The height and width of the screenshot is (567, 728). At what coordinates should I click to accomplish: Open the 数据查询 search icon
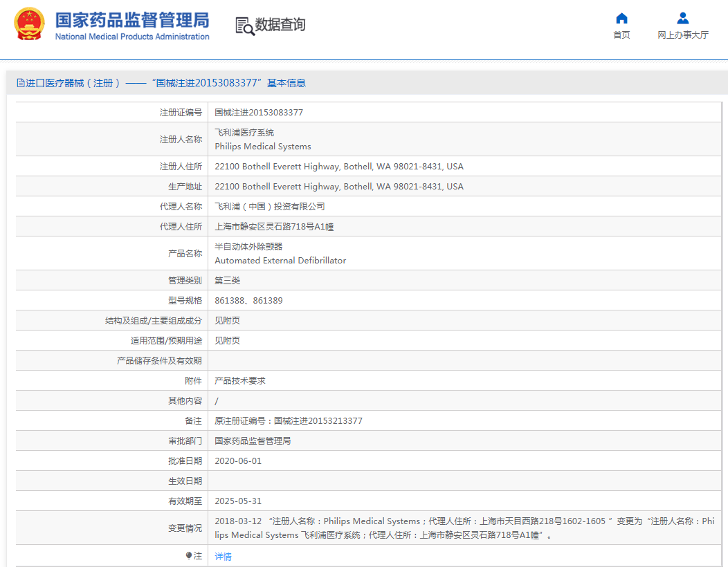click(245, 26)
